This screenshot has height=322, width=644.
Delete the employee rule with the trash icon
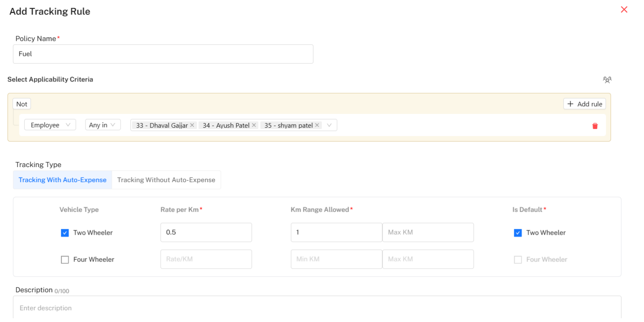[595, 126]
